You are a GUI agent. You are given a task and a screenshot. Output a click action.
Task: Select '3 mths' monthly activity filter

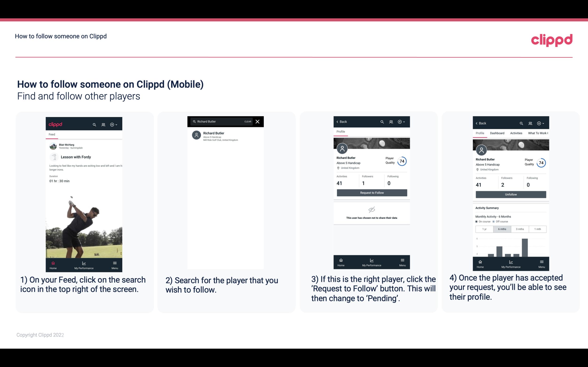(520, 229)
